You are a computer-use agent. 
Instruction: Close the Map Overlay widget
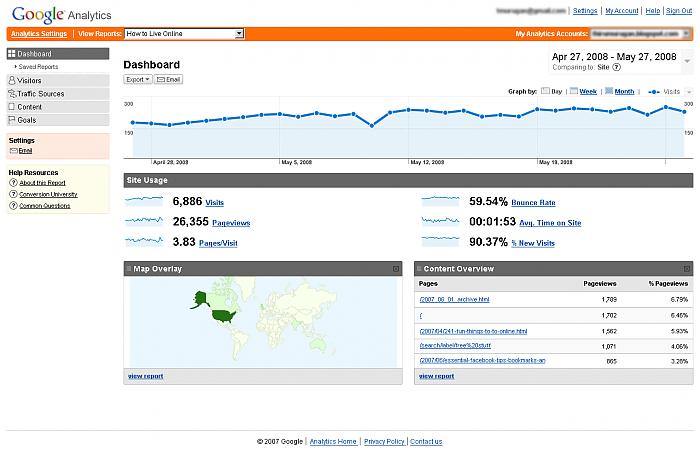(396, 269)
